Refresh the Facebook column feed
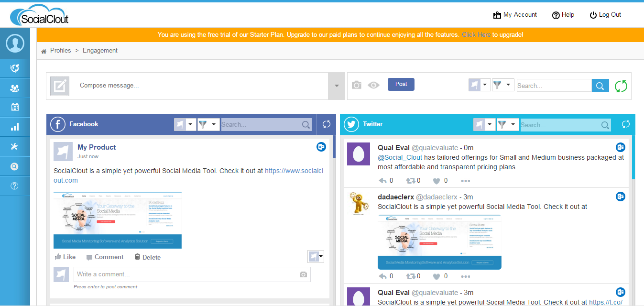The height and width of the screenshot is (306, 644). coord(327,124)
